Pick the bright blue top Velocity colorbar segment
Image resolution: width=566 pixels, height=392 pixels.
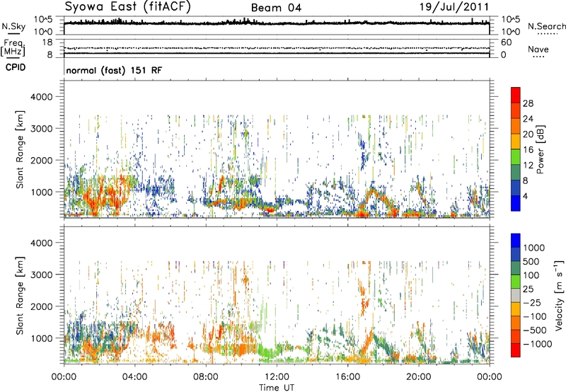pos(516,241)
